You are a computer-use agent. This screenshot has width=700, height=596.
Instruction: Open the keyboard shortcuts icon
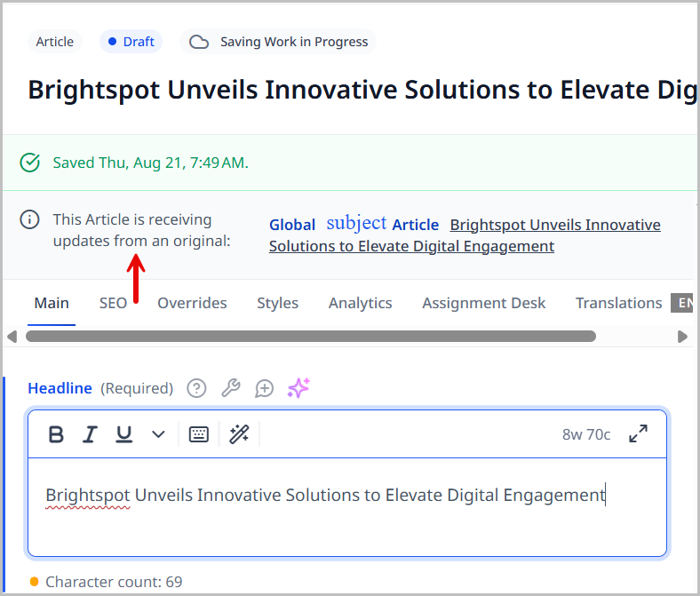199,434
